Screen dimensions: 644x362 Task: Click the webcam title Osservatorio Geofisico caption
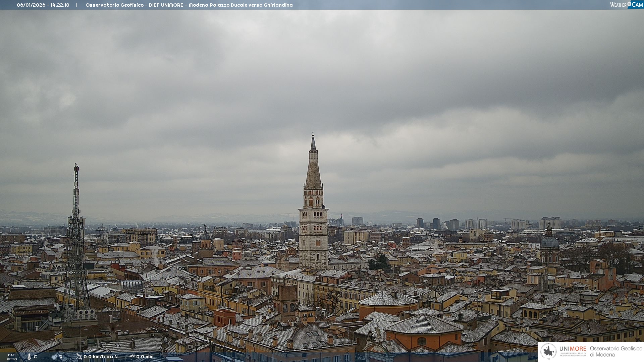click(x=189, y=5)
